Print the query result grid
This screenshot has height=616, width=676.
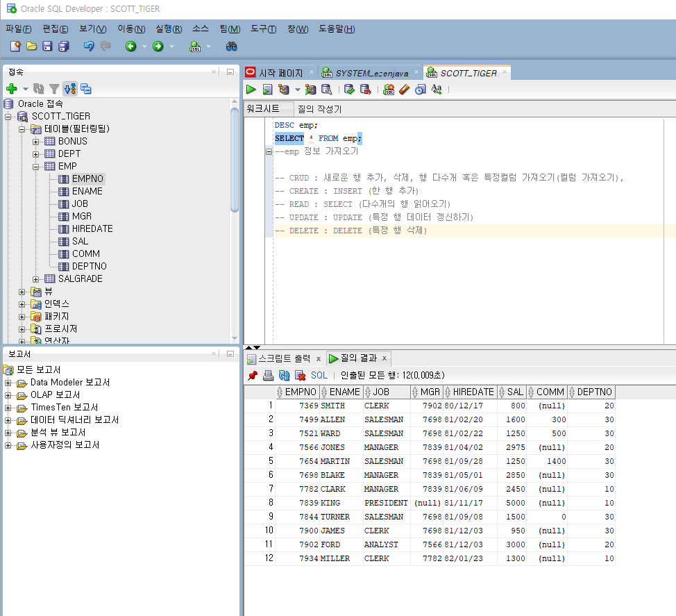click(x=268, y=375)
